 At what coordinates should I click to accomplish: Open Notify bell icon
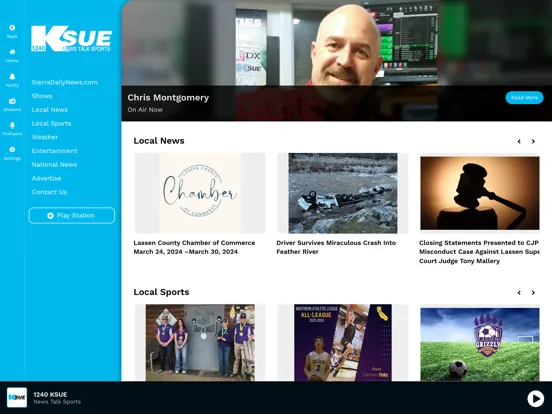tap(12, 76)
